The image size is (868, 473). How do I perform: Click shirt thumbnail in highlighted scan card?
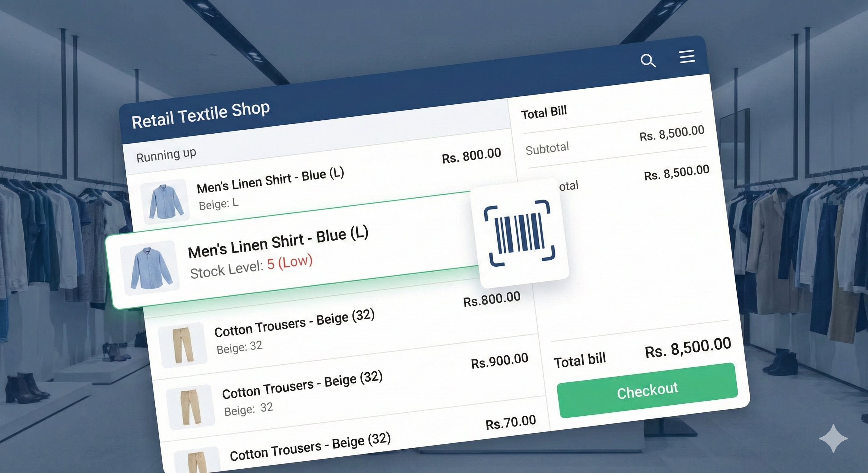[x=149, y=268]
